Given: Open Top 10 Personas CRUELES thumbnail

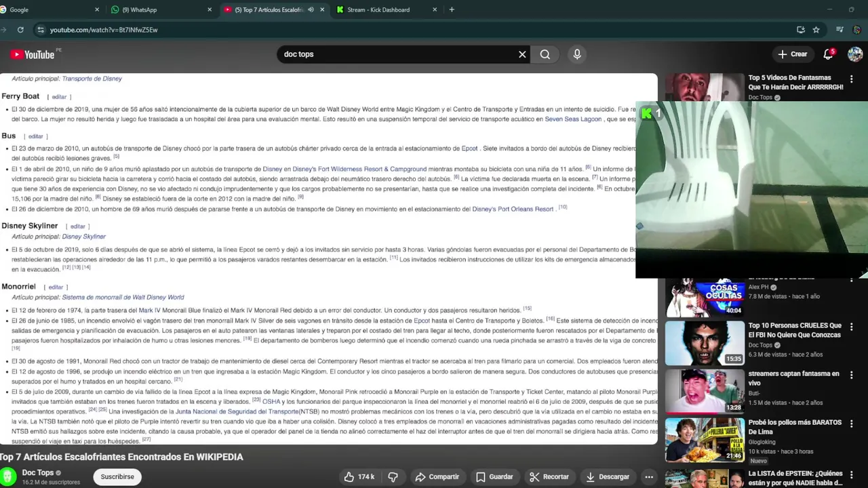Looking at the screenshot, I should coord(704,343).
